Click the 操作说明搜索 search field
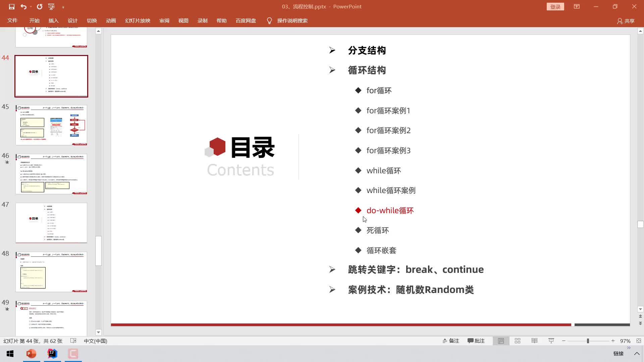Image resolution: width=644 pixels, height=362 pixels. tap(292, 21)
